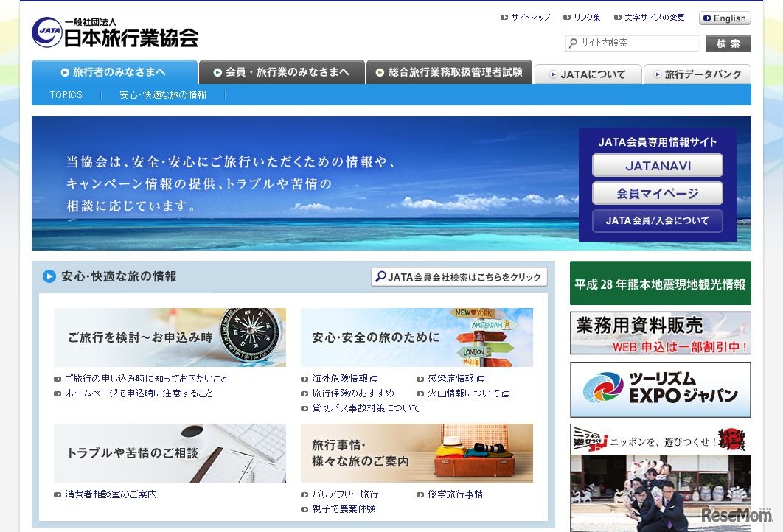Viewport: 783px width, 532px height.
Task: Open the 火山情報について link
Action: 464,393
